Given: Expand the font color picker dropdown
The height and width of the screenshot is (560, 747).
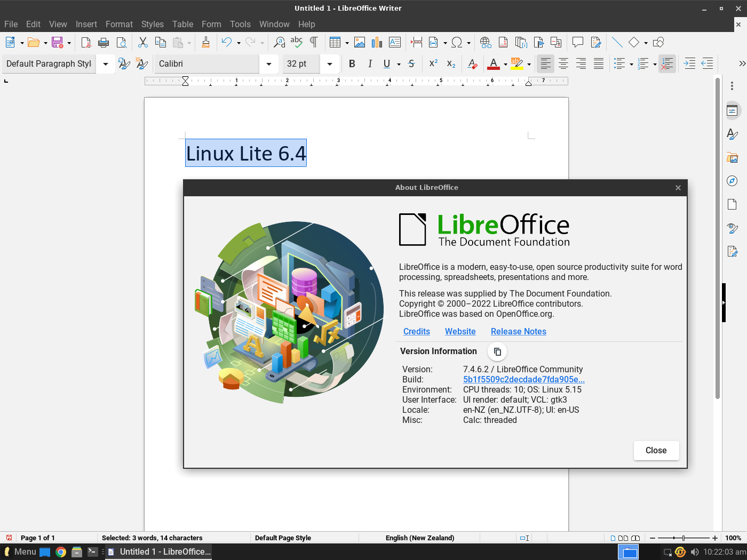Looking at the screenshot, I should point(505,63).
